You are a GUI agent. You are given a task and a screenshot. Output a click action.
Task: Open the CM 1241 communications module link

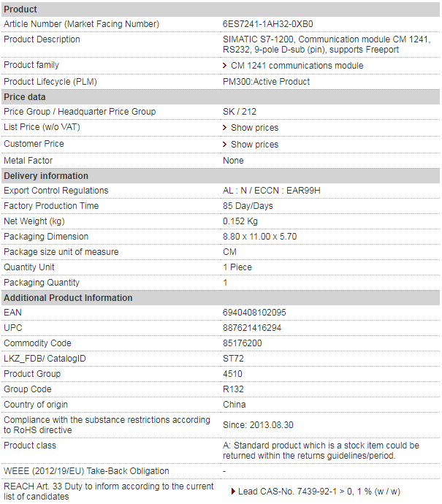click(297, 66)
